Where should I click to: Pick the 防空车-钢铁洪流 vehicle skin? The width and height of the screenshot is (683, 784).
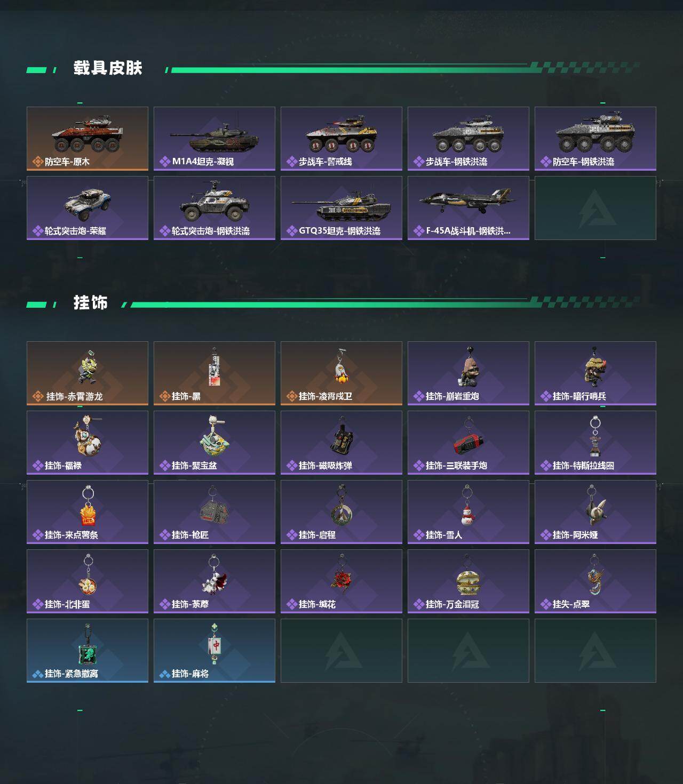(595, 139)
